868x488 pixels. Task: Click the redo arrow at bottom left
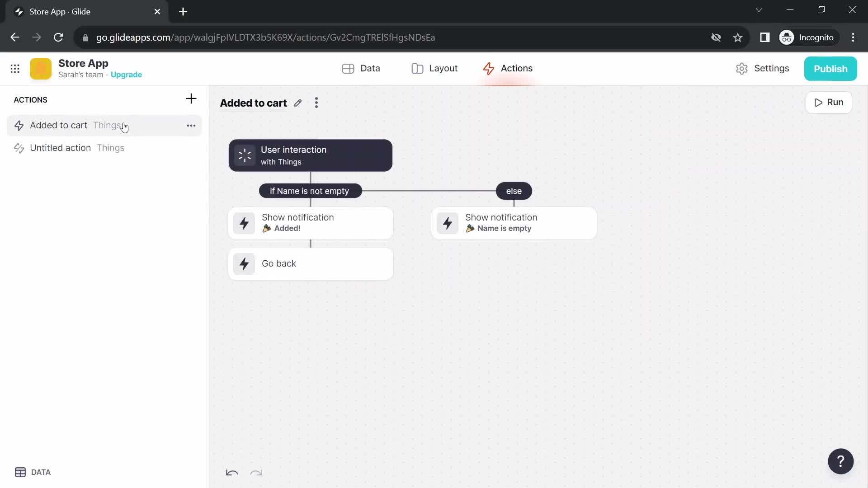(x=256, y=473)
